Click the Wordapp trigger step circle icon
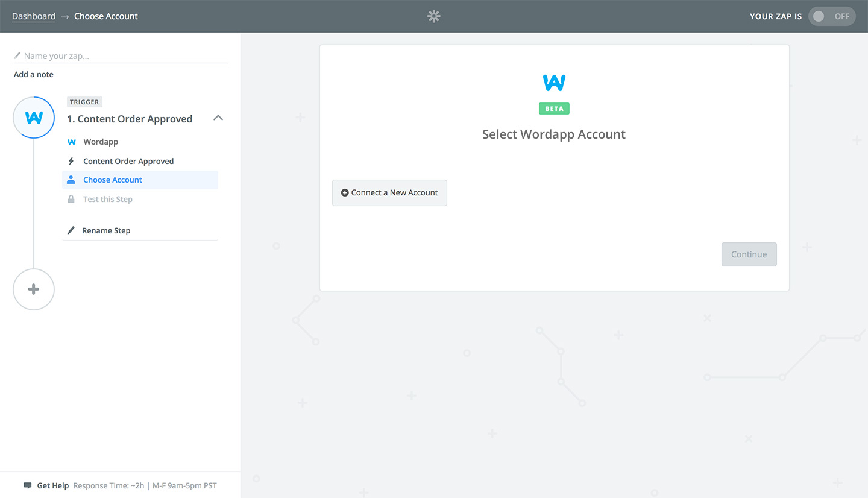Viewport: 868px width, 498px height. coord(34,118)
